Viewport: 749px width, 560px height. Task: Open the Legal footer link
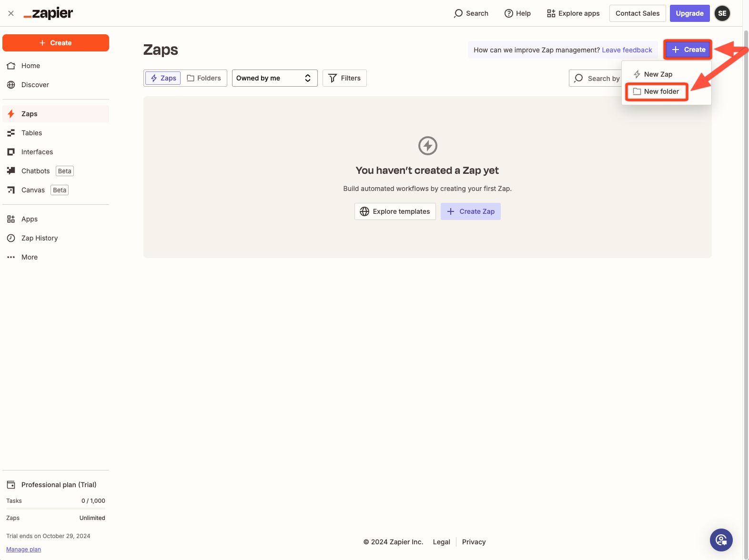coord(442,542)
